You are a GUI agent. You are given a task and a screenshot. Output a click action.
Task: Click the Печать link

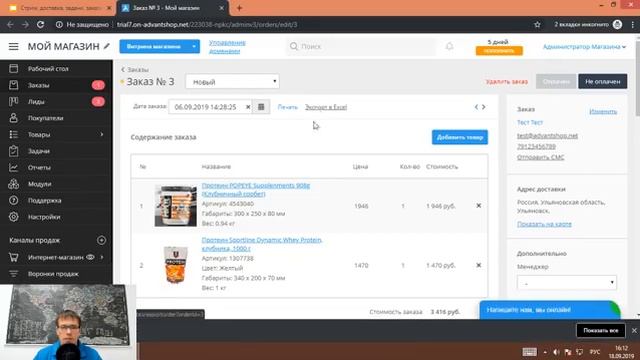tap(287, 107)
